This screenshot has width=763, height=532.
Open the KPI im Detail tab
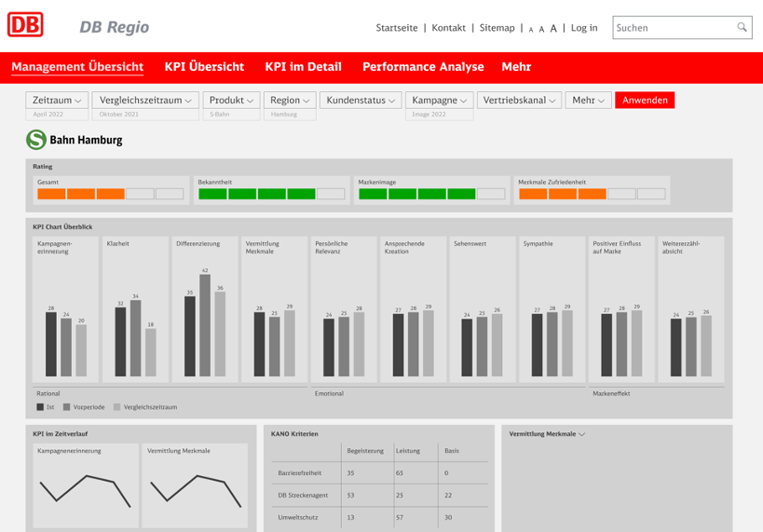[303, 67]
